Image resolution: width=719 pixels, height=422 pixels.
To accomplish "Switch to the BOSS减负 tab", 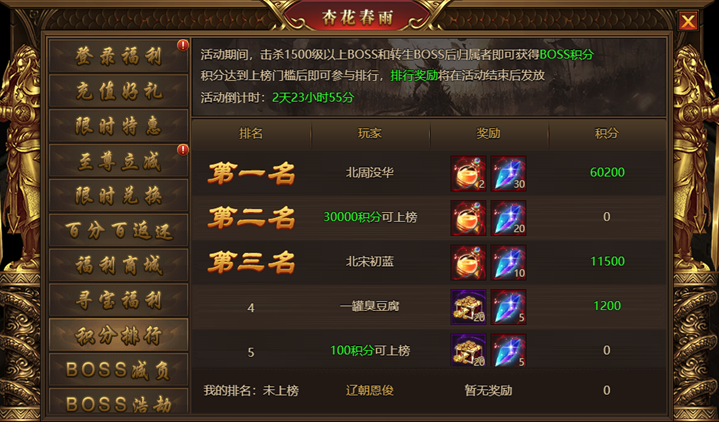I will pos(119,370).
